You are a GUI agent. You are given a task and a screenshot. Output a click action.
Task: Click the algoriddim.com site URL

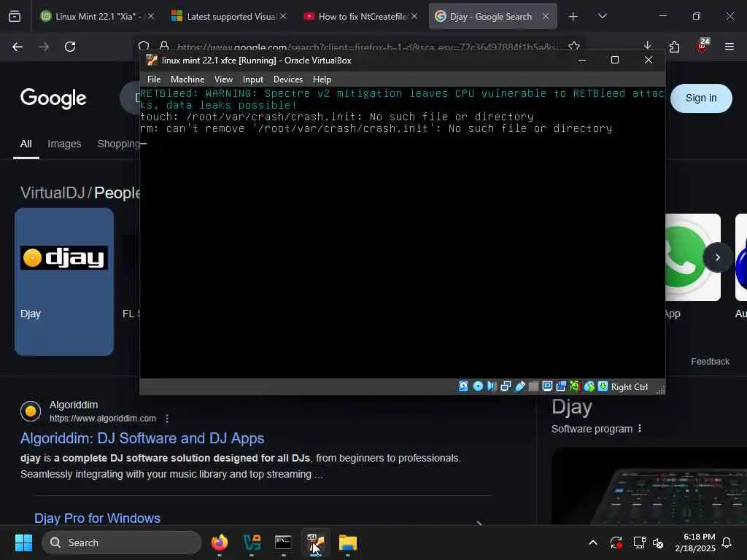click(102, 419)
